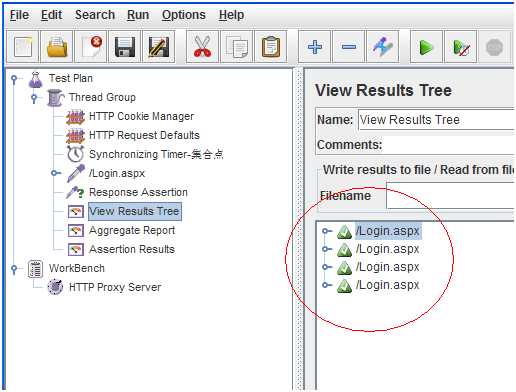Click the greyed-out Stop icon
516x392 pixels.
[494, 47]
